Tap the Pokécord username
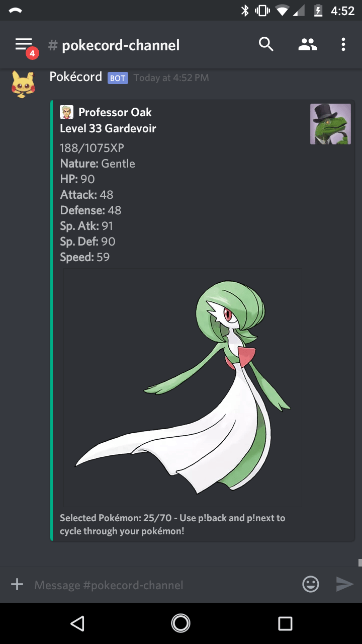The height and width of the screenshot is (644, 362). (x=76, y=76)
